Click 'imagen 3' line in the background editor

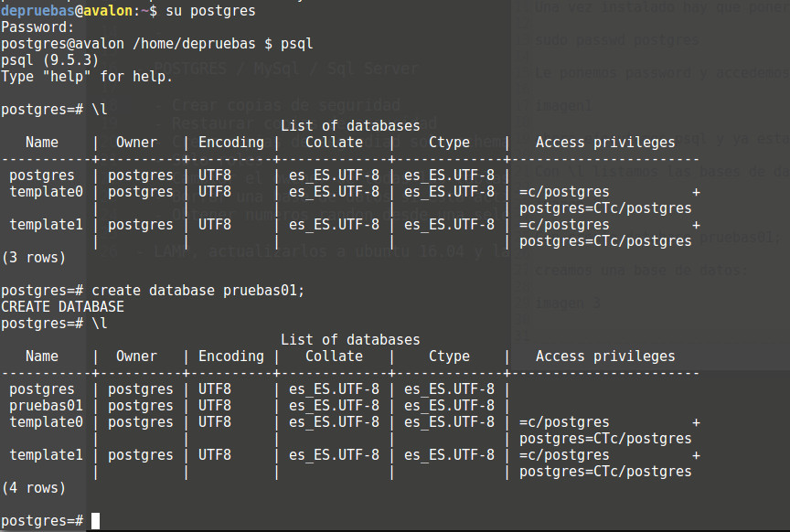pos(568,303)
